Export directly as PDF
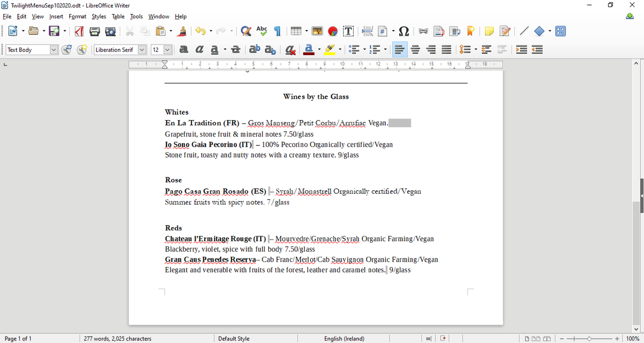644x343 pixels. (78, 32)
